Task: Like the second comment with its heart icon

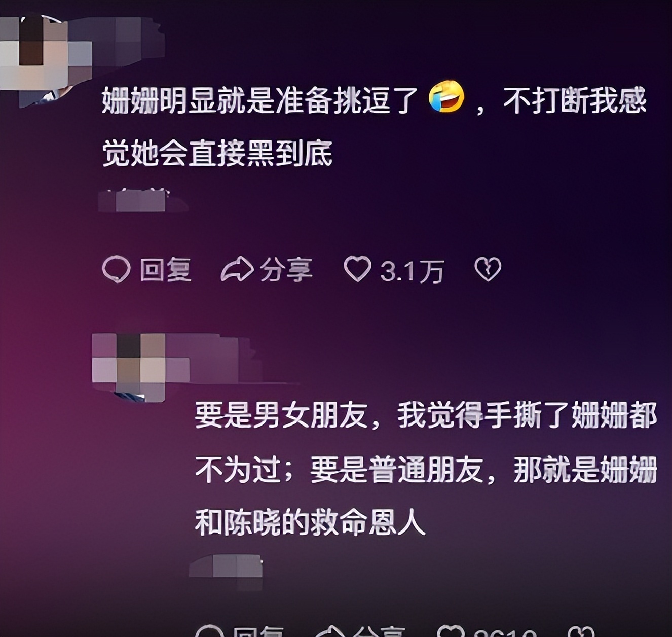Action: coord(451,631)
